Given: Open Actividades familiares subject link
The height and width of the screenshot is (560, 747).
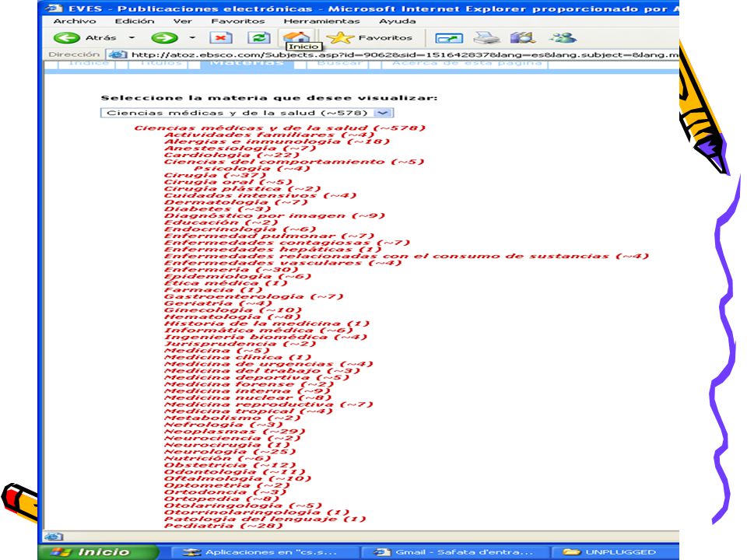Looking at the screenshot, I should point(270,135).
